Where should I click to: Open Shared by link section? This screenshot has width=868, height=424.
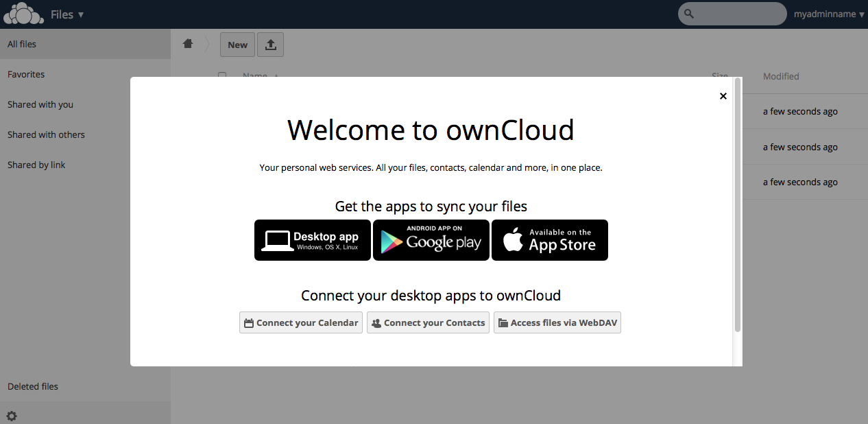pos(85,165)
